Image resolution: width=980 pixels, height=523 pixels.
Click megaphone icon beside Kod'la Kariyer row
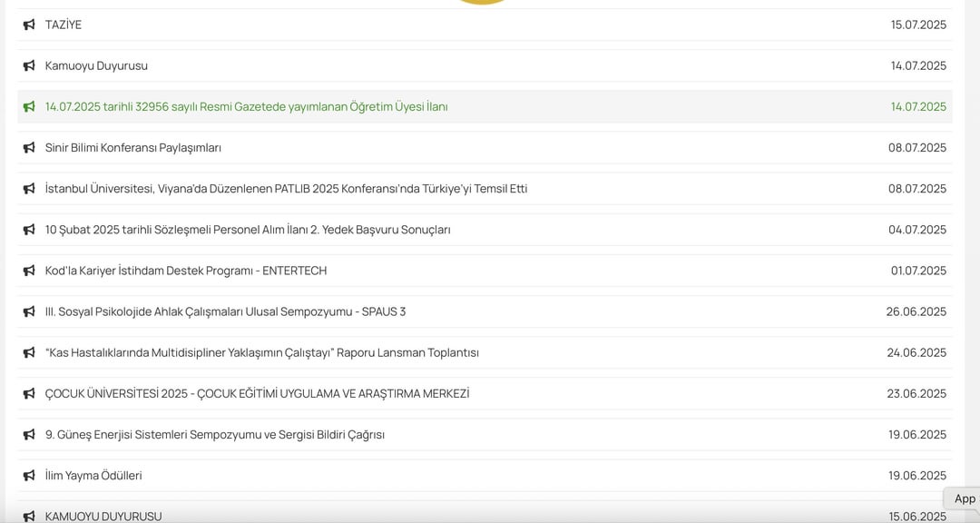click(x=29, y=271)
